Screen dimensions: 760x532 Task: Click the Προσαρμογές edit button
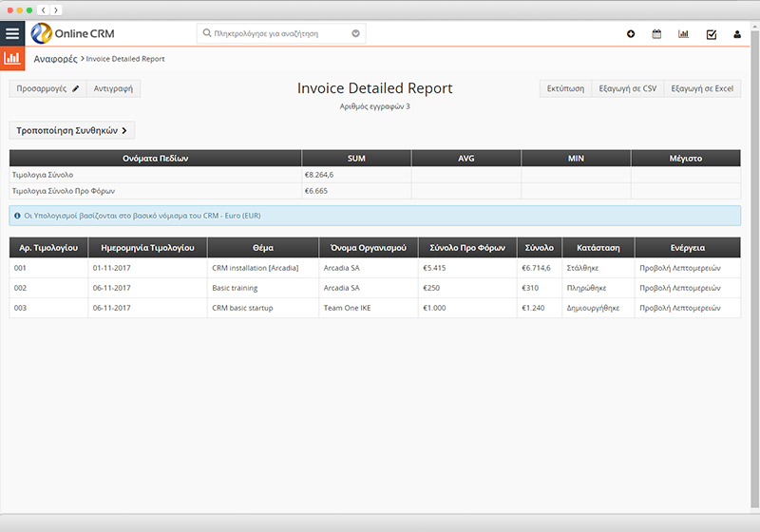point(47,88)
